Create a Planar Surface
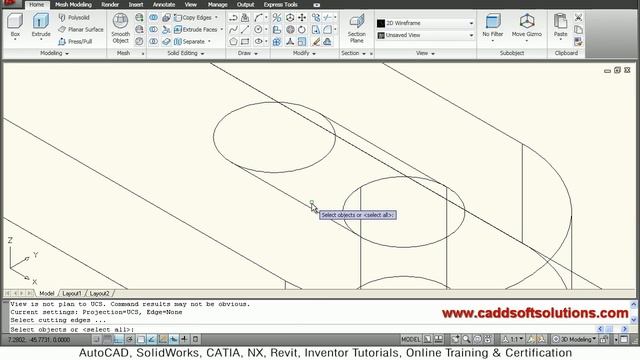Image resolution: width=640 pixels, height=360 pixels. tap(80, 29)
